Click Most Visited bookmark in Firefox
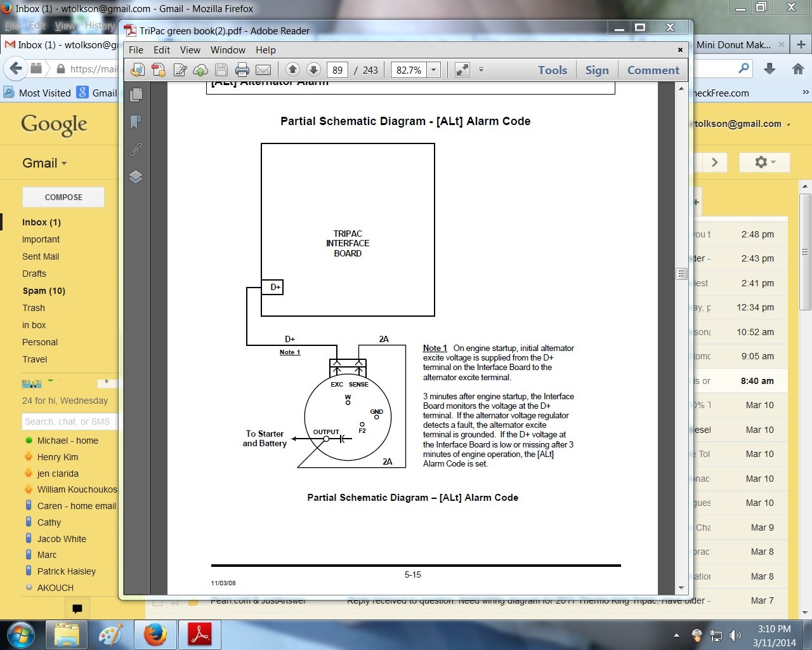Viewport: 812px width, 650px height. [x=37, y=93]
